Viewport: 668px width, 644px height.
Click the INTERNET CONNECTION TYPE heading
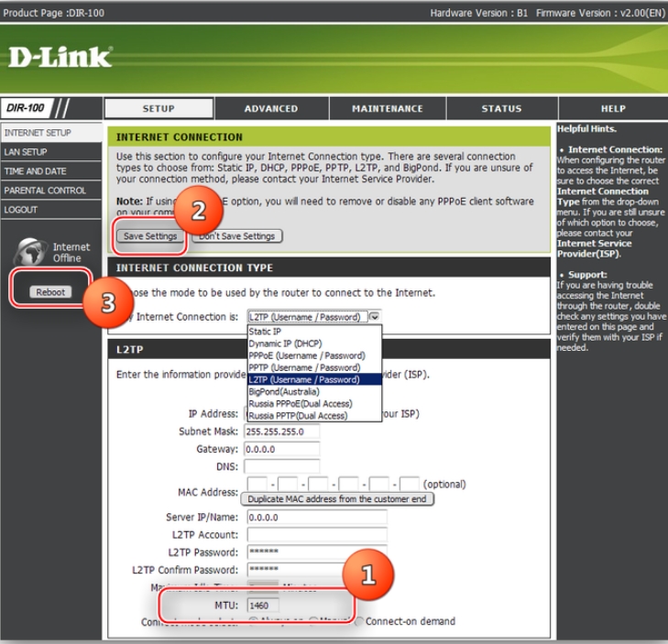tap(194, 267)
